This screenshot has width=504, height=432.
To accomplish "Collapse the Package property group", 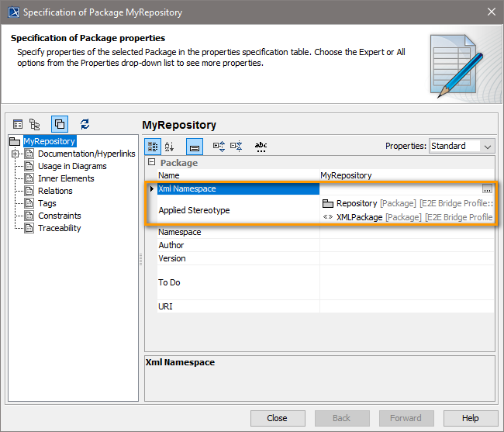I will click(151, 163).
